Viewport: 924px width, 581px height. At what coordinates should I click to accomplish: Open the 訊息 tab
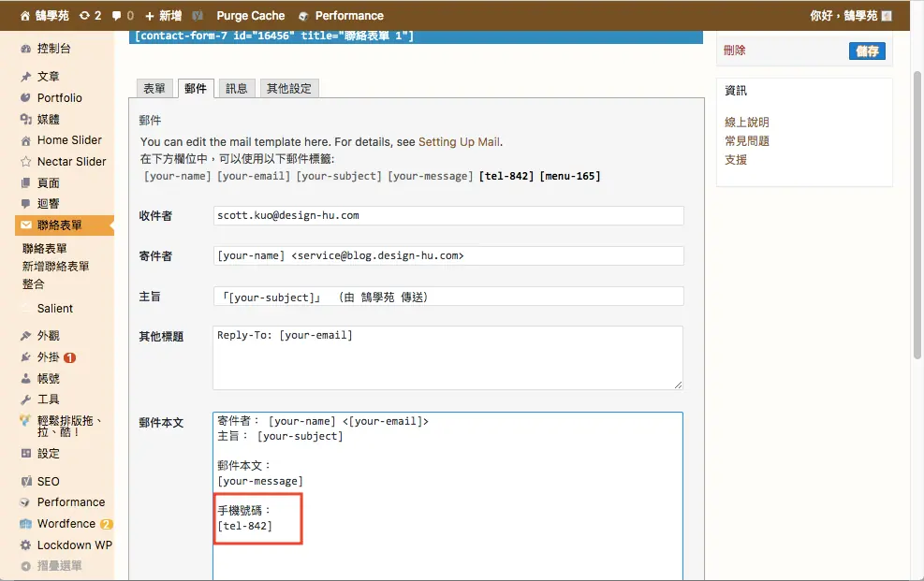[236, 88]
